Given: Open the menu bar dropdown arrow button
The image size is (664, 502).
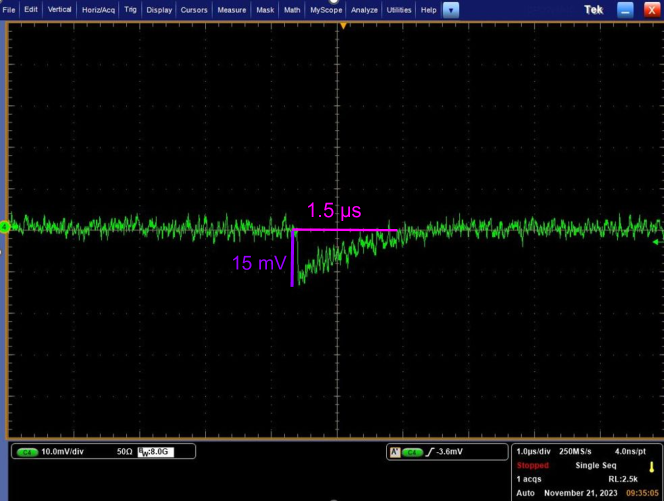Looking at the screenshot, I should (x=451, y=10).
